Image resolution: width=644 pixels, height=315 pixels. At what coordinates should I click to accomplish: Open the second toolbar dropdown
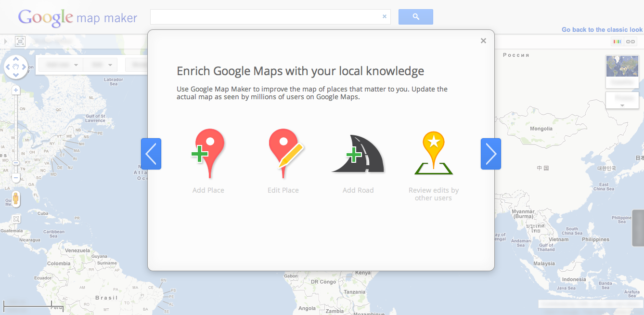point(100,64)
